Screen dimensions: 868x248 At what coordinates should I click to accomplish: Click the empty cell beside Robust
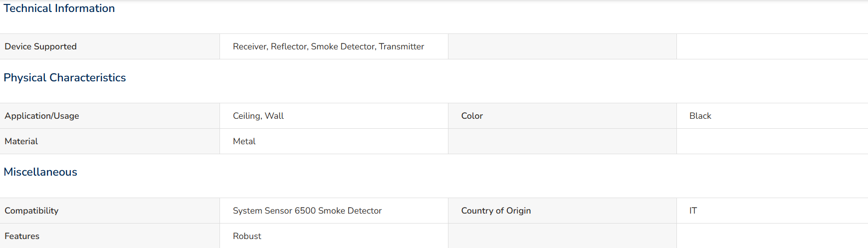tap(562, 236)
